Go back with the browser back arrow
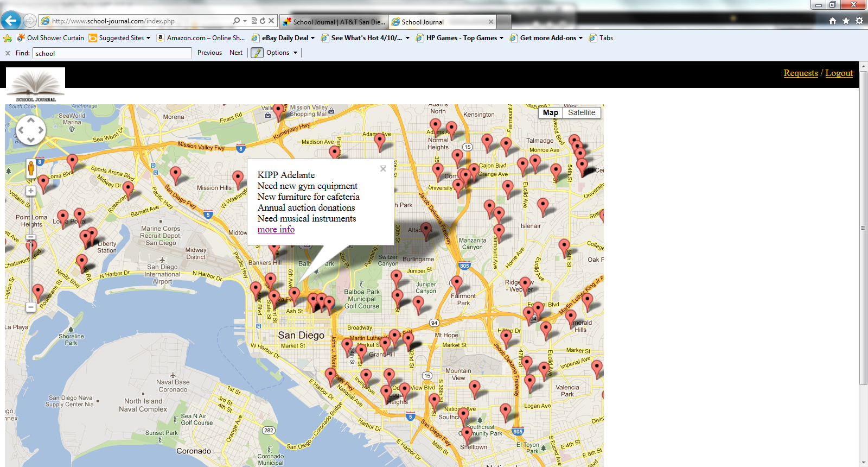This screenshot has height=467, width=868. click(11, 21)
